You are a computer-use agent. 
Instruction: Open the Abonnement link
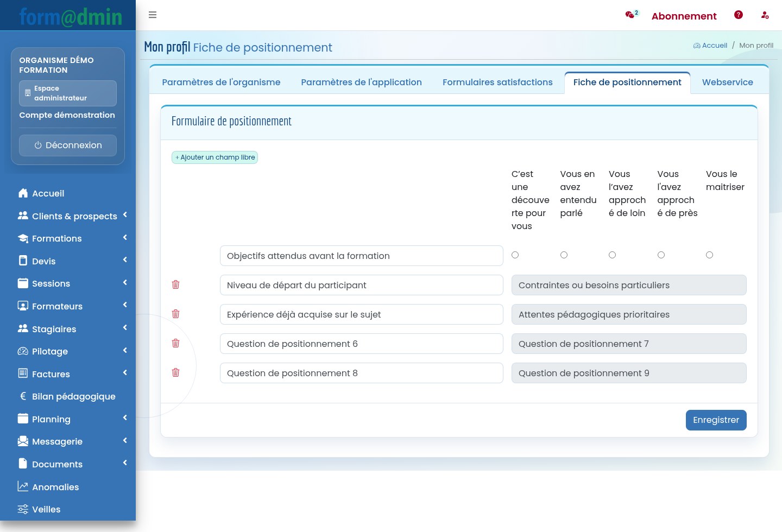coord(684,16)
